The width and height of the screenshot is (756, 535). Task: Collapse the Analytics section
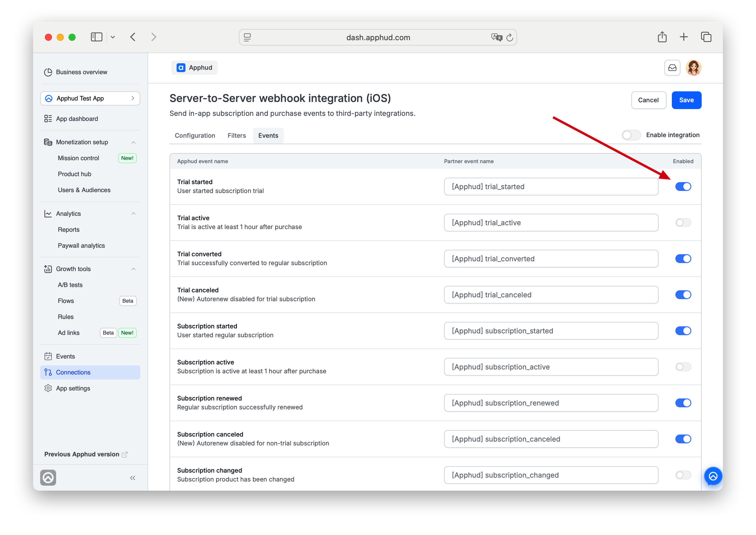133,214
